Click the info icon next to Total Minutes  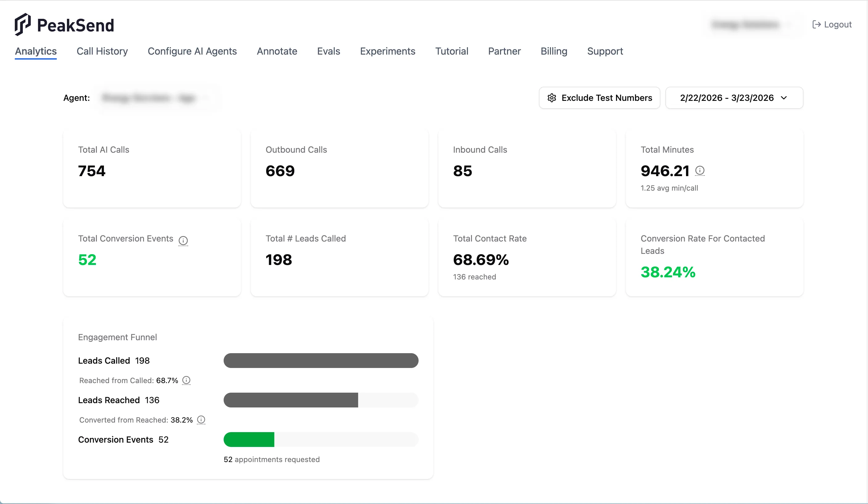(x=700, y=170)
